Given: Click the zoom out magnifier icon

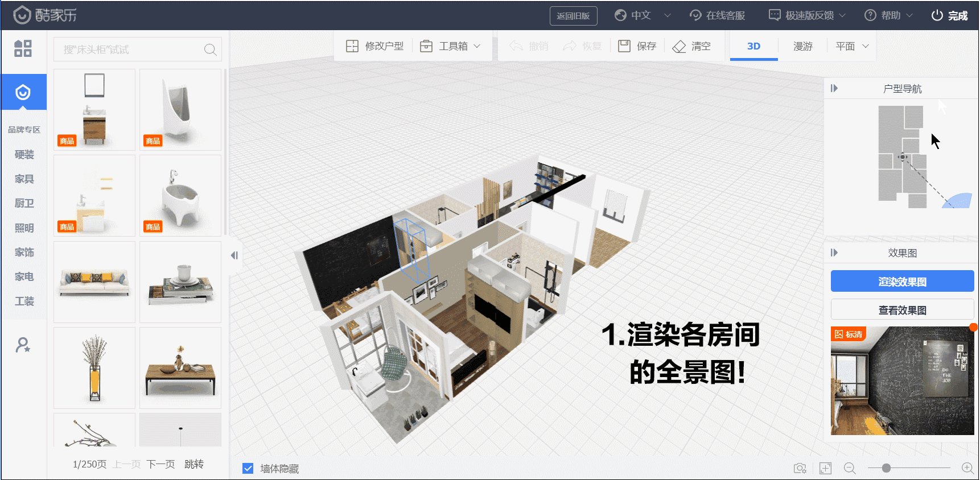Looking at the screenshot, I should (x=850, y=468).
